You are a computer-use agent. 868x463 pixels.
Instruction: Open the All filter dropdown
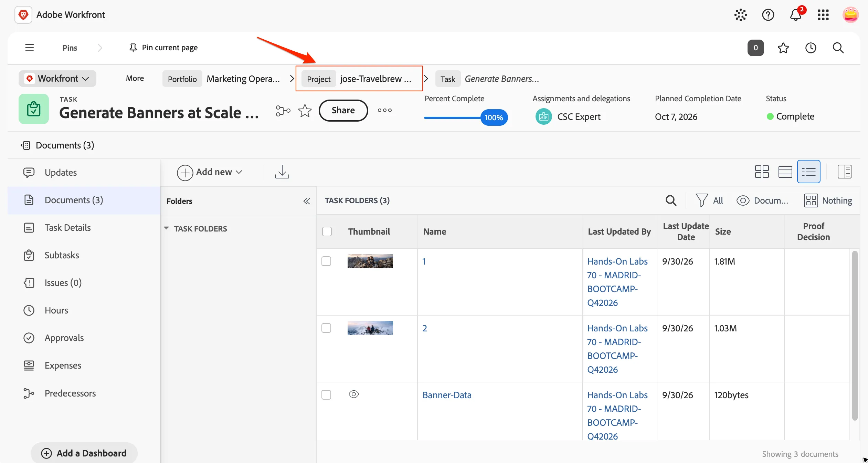(709, 200)
